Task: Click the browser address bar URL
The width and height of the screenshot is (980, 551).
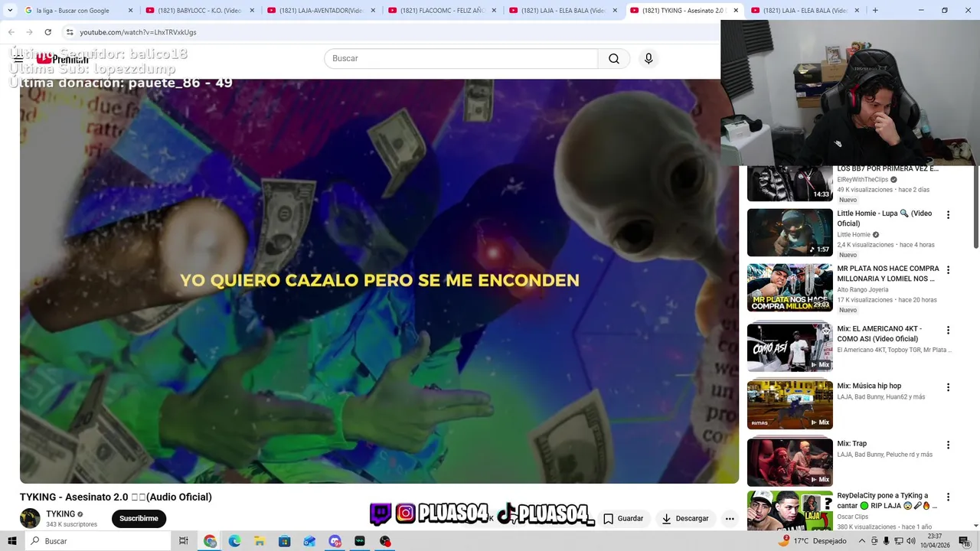Action: point(138,32)
